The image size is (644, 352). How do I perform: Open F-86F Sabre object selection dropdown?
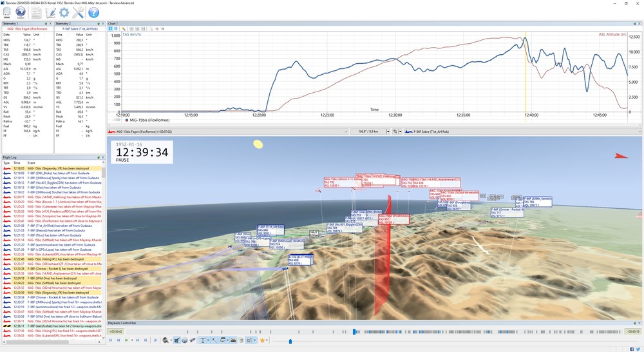(522, 132)
